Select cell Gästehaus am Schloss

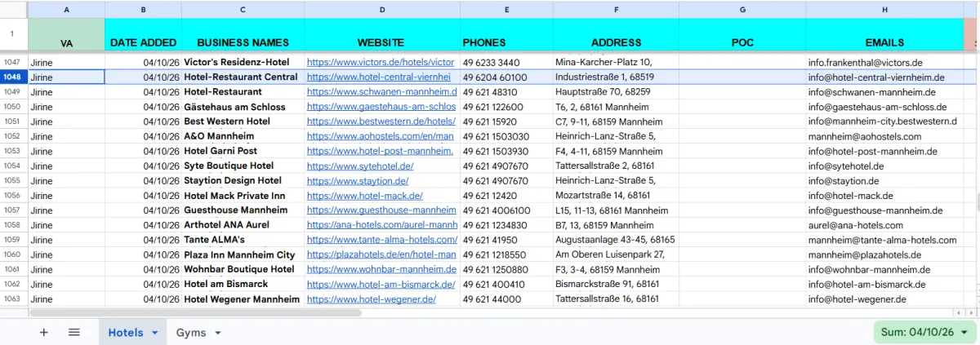[x=243, y=107]
